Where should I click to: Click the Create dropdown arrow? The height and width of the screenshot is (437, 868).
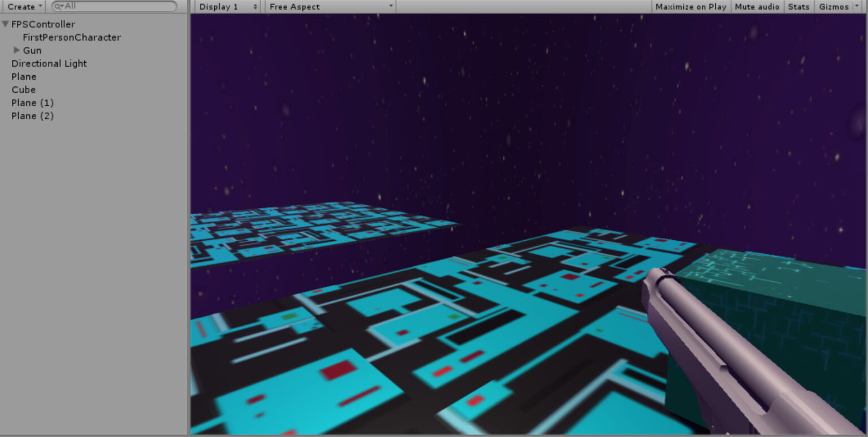pos(40,6)
